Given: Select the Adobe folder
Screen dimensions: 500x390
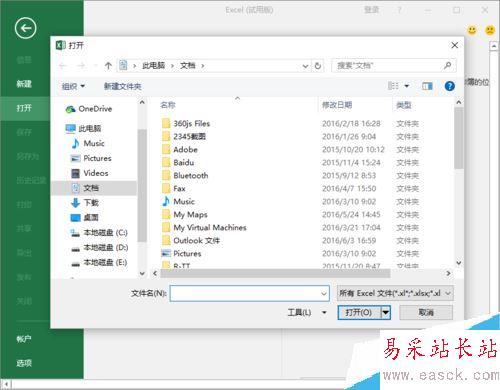Looking at the screenshot, I should coord(180,150).
